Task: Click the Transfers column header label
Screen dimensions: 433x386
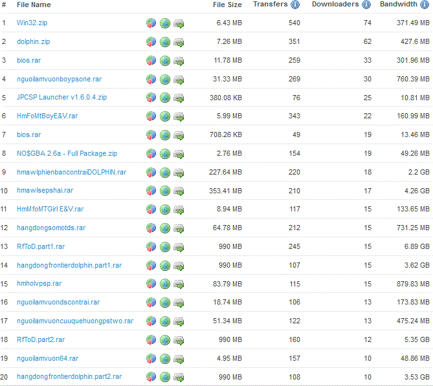Action: [270, 4]
